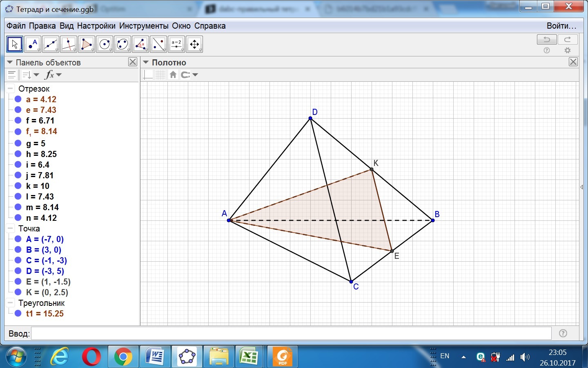Close the Полотно view

(x=573, y=62)
